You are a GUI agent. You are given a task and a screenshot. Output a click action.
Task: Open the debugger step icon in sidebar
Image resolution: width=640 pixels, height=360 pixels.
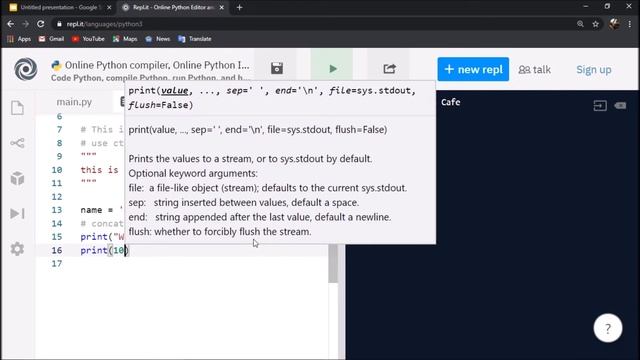point(17,213)
